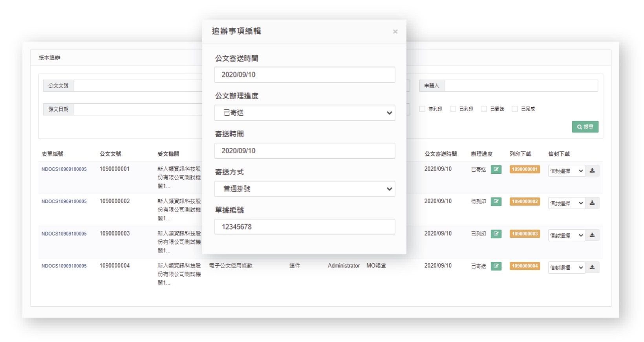Viewport: 644px width, 342px height.
Task: Open edit icon in row 1090000003
Action: pyautogui.click(x=496, y=234)
